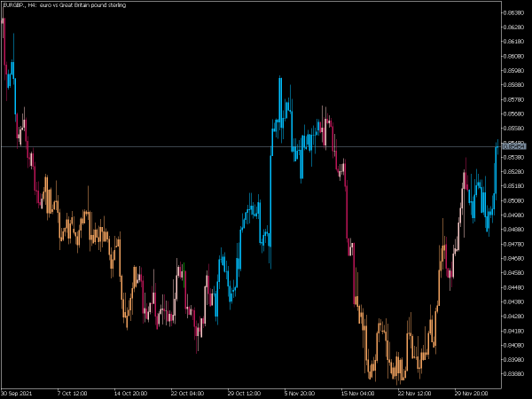Click the 0.85580 price axis label
The width and height of the screenshot is (532, 399).
point(513,129)
